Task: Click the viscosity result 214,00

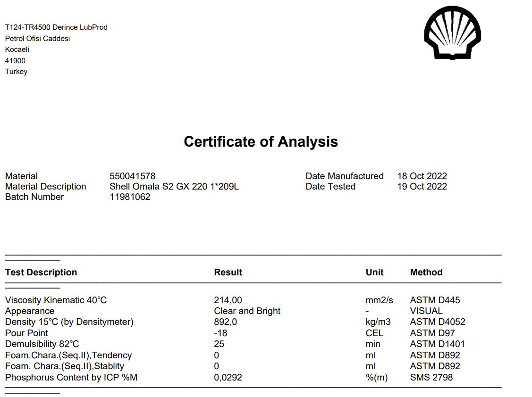Action: click(228, 300)
